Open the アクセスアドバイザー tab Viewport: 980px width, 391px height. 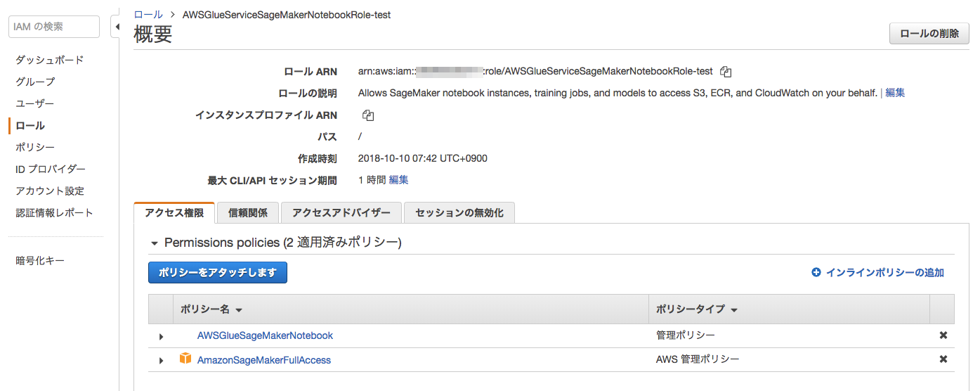pos(341,212)
